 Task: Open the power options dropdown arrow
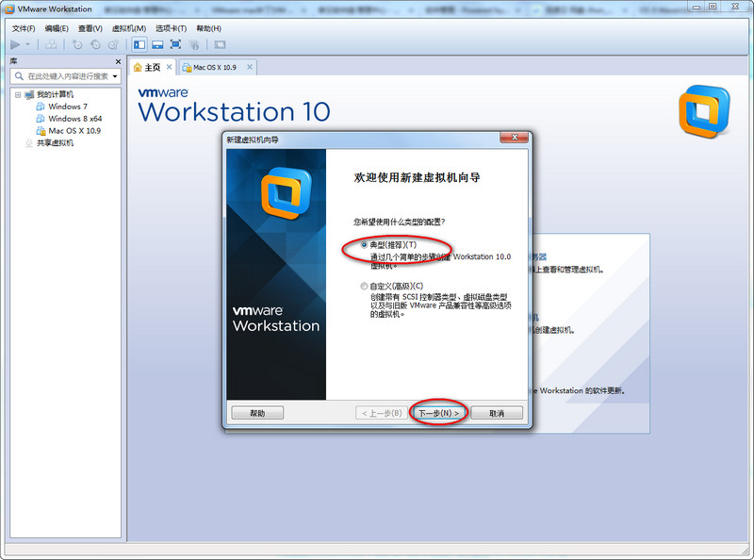coord(27,44)
